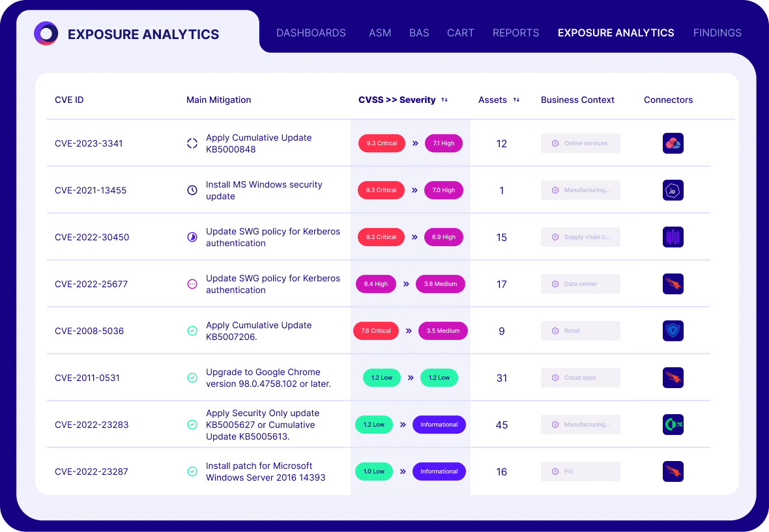Select the green connector icon for CVE-2022-23283
769x532 pixels.
tap(673, 425)
